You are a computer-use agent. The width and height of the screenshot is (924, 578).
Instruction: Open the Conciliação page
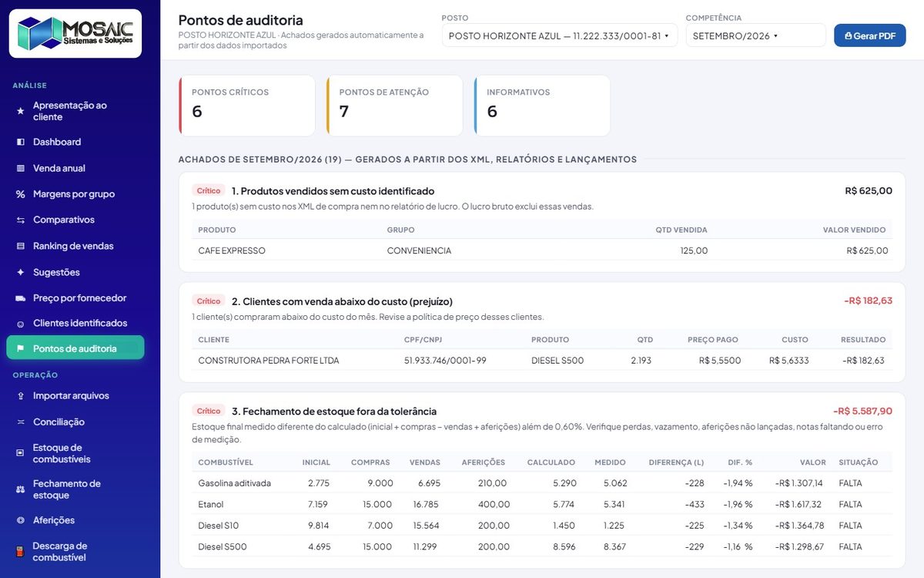click(x=75, y=422)
